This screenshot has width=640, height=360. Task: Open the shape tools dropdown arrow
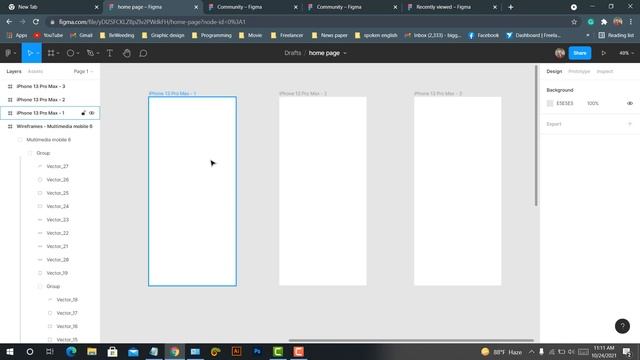(78, 53)
